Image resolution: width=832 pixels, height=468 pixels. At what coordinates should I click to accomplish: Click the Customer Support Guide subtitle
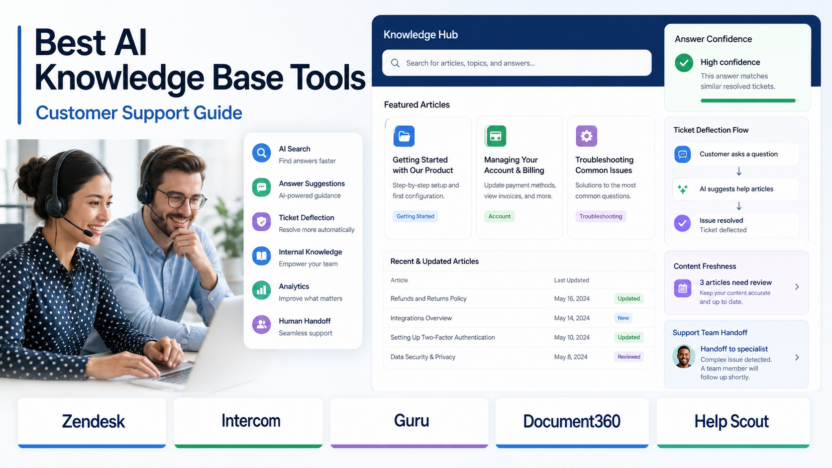pyautogui.click(x=138, y=113)
